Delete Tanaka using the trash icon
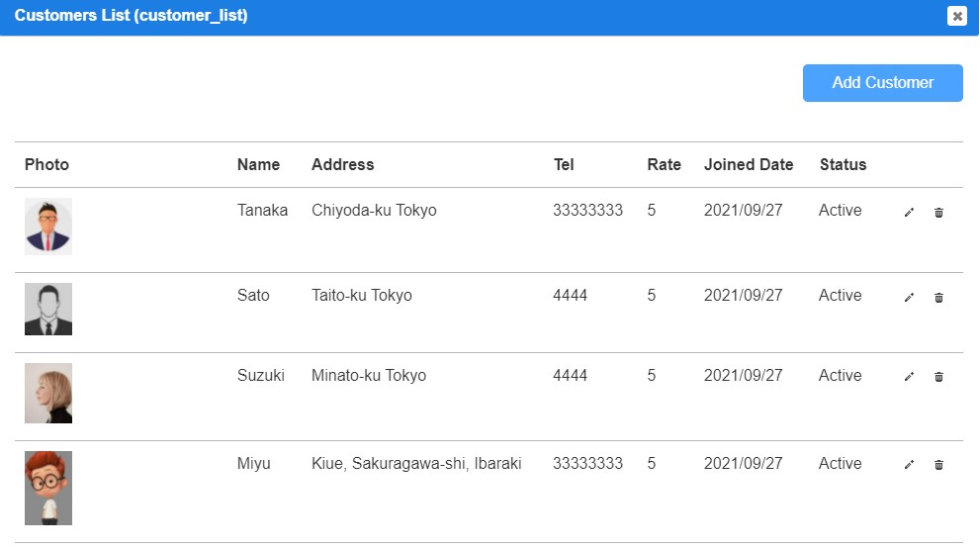The image size is (980, 548). tap(938, 213)
